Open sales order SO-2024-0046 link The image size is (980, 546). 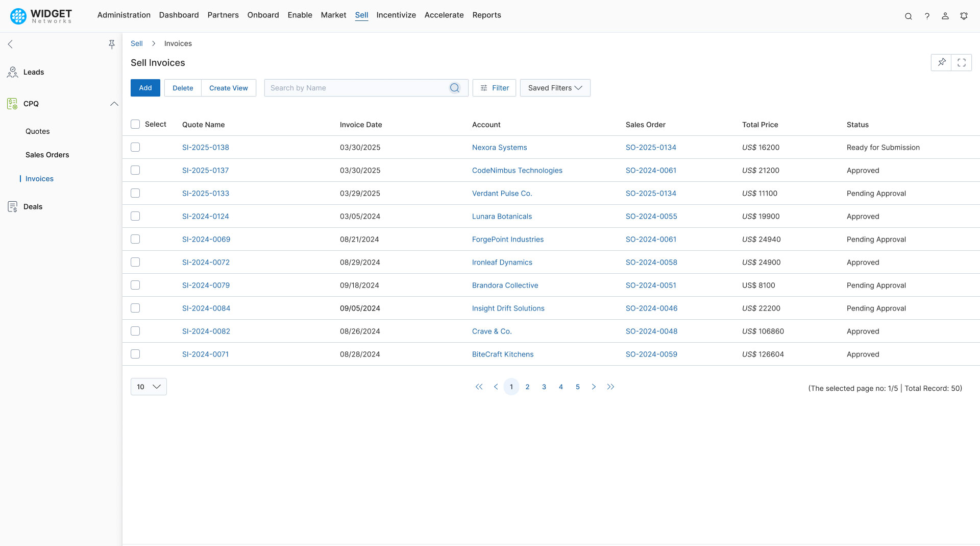pyautogui.click(x=651, y=308)
